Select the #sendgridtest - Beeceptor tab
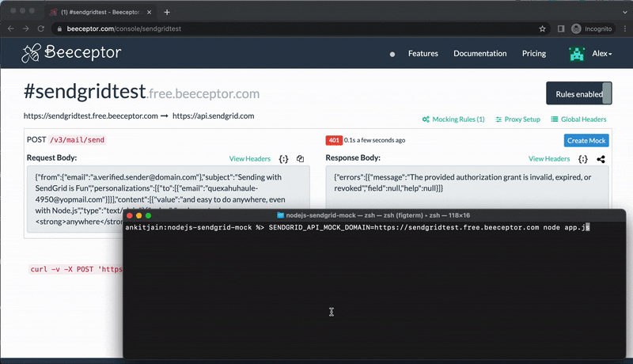 [x=100, y=12]
